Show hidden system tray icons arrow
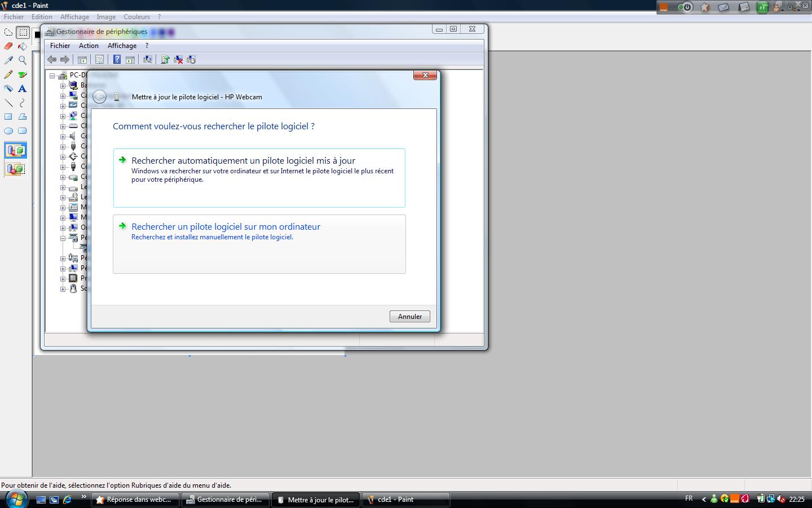The height and width of the screenshot is (508, 812). click(x=704, y=500)
